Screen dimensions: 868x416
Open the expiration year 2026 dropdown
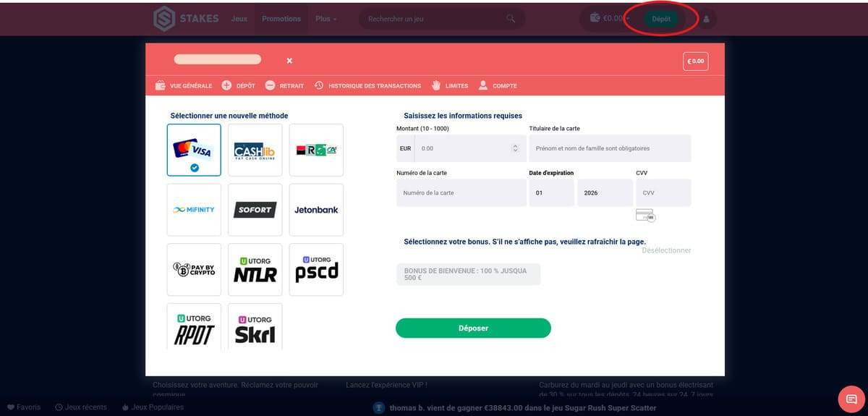tap(604, 193)
